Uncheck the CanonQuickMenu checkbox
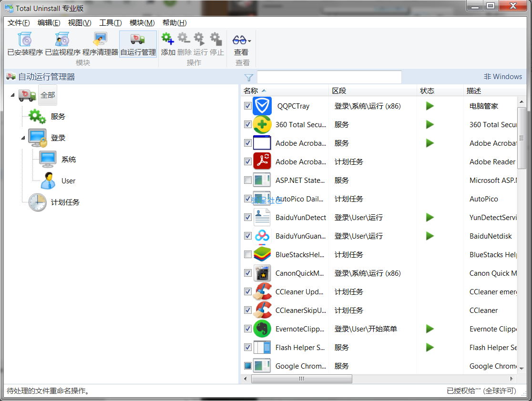532x401 pixels. 248,273
